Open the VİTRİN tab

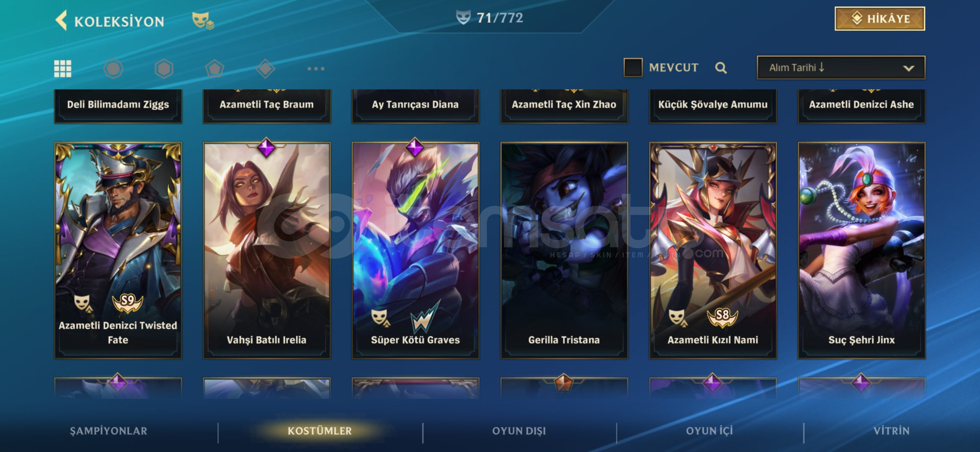click(x=891, y=431)
